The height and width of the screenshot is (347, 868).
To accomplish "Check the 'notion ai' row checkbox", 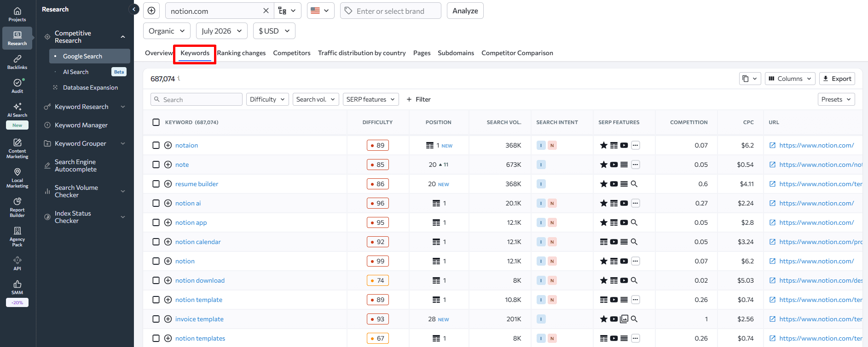I will tap(156, 203).
